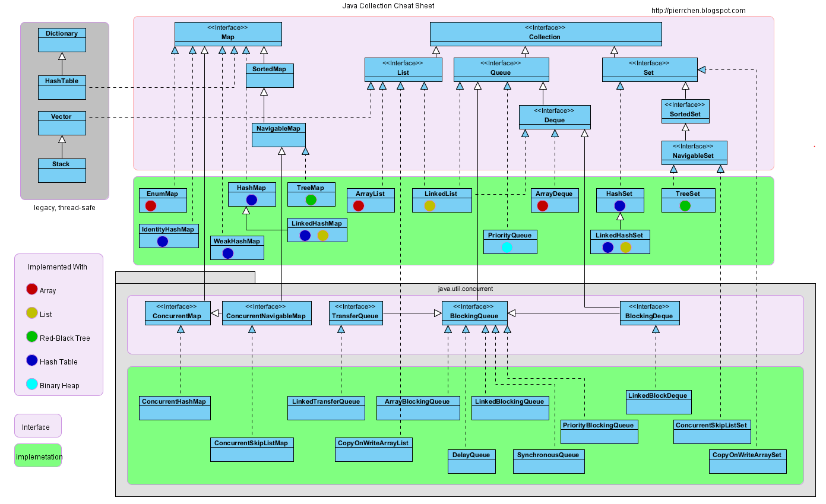
Task: Open the java.util.concurrent section header
Action: pyautogui.click(x=465, y=289)
